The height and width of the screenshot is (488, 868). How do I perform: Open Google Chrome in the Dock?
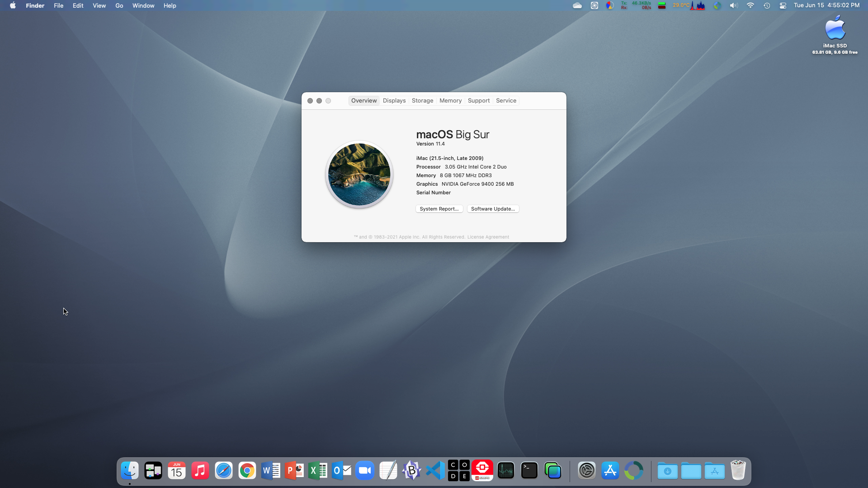point(247,471)
